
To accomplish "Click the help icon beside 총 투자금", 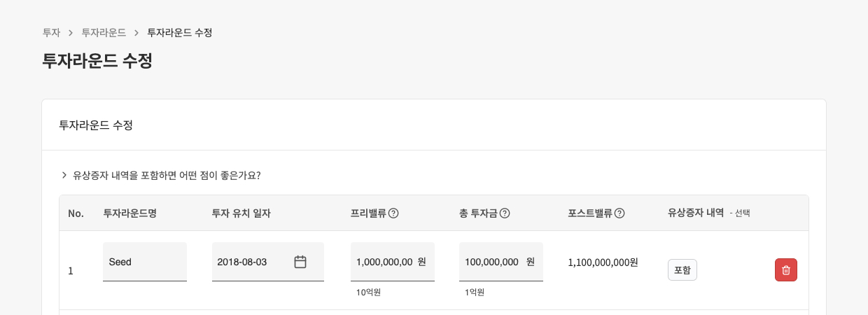I will click(505, 213).
